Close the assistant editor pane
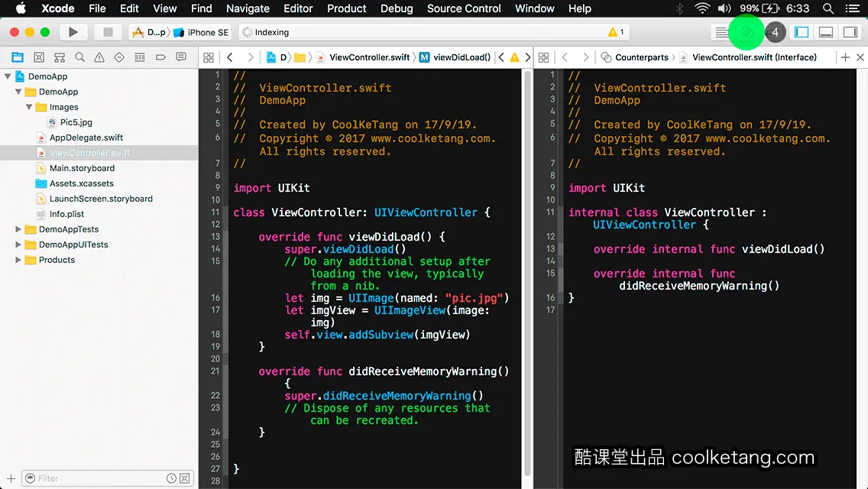Viewport: 868px width, 489px height. click(x=860, y=57)
